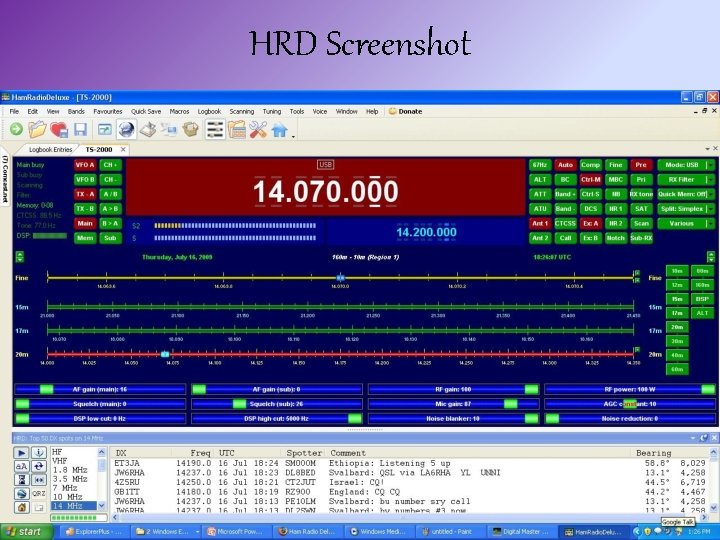
Task: Click the info icon in DX spots panel
Action: click(x=39, y=453)
